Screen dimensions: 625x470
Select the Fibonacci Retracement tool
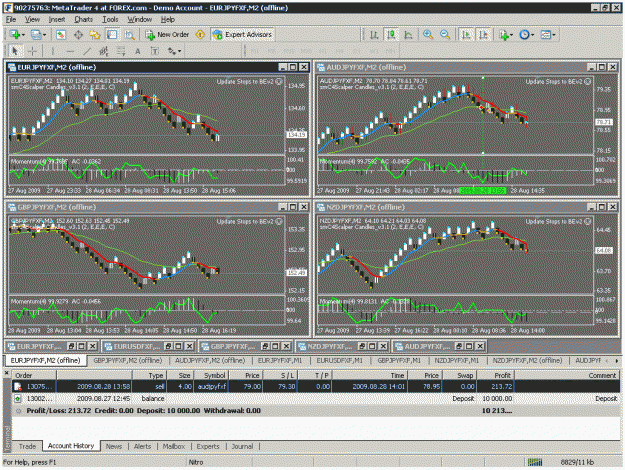click(121, 51)
